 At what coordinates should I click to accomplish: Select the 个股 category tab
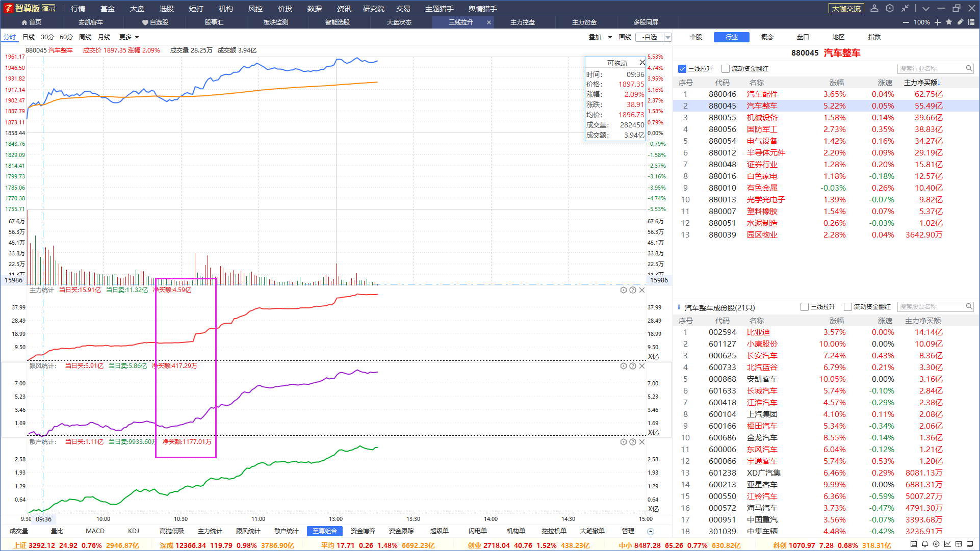tap(696, 37)
